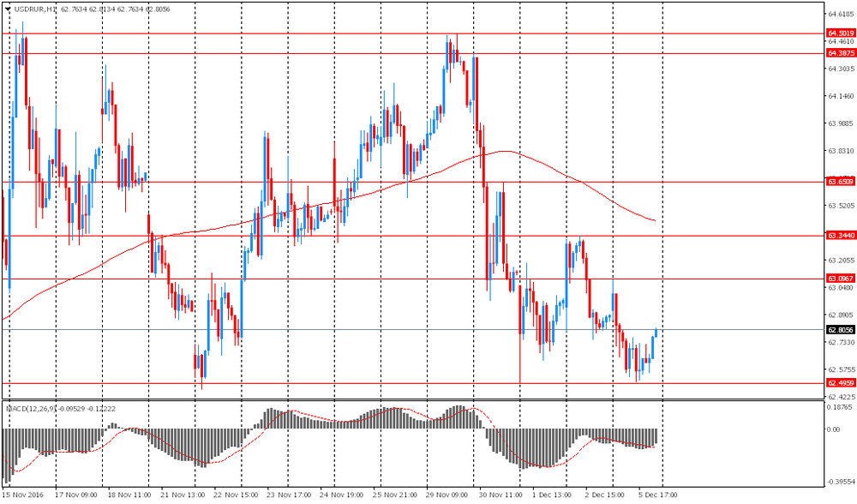Click the 17 Nov 09:00 time label
This screenshot has height=504, width=857.
[75, 495]
